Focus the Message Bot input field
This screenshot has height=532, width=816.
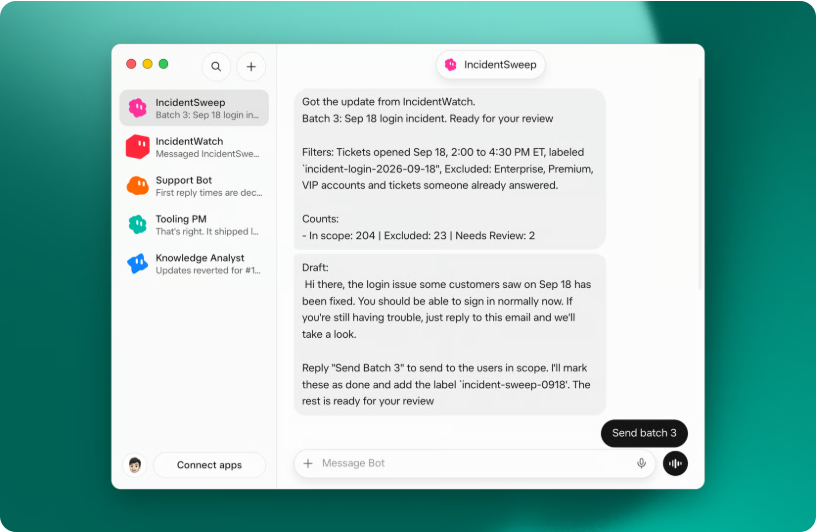coord(474,463)
